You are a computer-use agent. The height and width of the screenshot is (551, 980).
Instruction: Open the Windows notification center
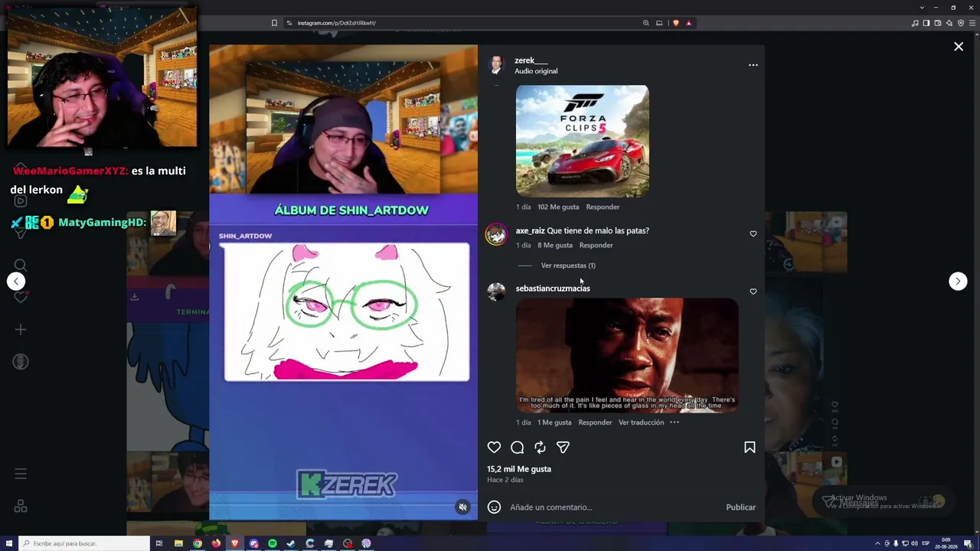click(x=969, y=544)
